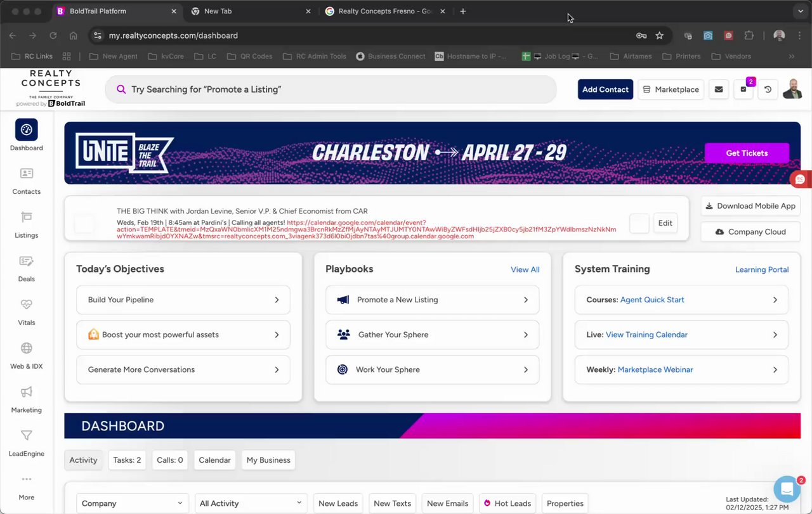Open the blue support chat launcher
The height and width of the screenshot is (514, 812).
click(787, 489)
